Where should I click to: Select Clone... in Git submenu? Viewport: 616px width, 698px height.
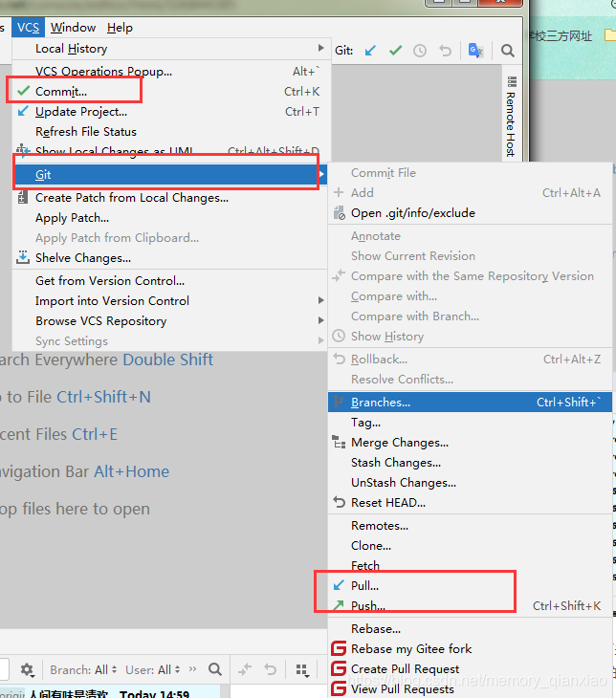click(470, 546)
